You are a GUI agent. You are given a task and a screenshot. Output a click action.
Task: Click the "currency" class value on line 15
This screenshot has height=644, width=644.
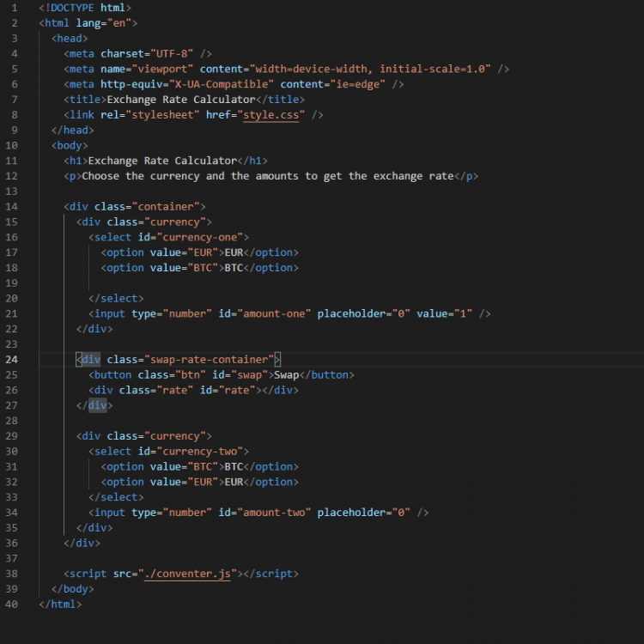coord(175,222)
